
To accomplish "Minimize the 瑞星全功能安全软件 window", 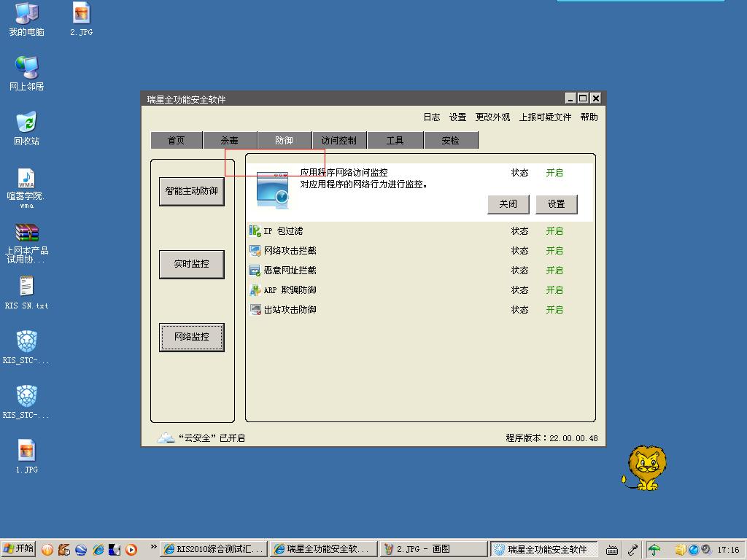I will [570, 98].
